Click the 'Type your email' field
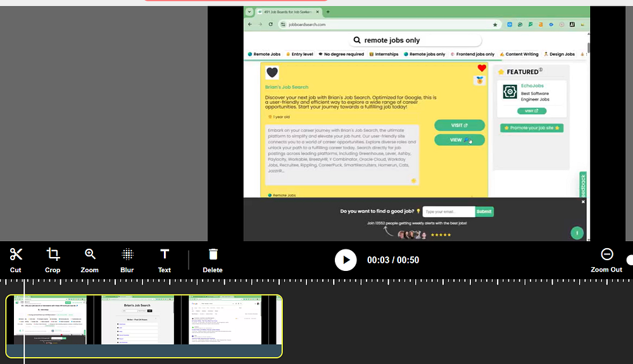Image resolution: width=633 pixels, height=364 pixels. pos(449,211)
